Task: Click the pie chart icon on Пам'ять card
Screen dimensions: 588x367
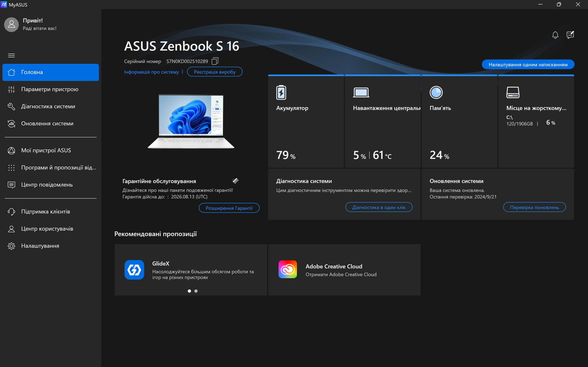Action: point(436,93)
